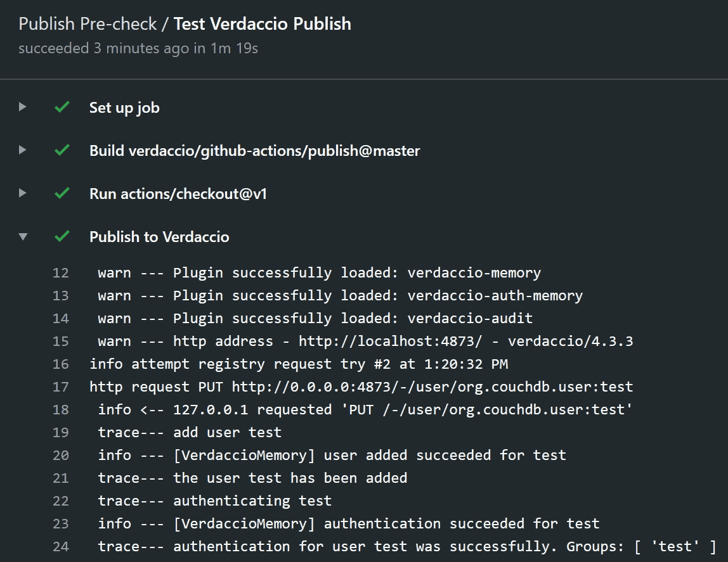Click the Publish Pre-check workflow name in header

click(x=88, y=24)
